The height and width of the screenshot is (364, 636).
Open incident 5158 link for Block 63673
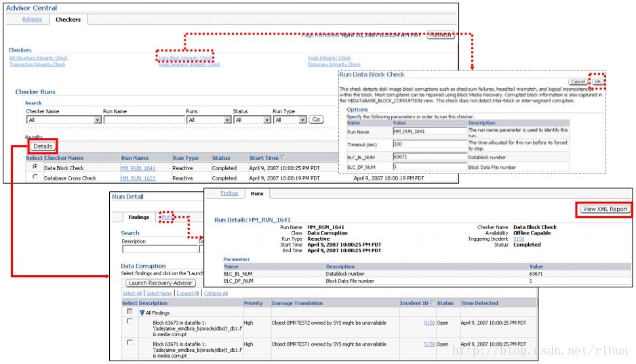430,323
